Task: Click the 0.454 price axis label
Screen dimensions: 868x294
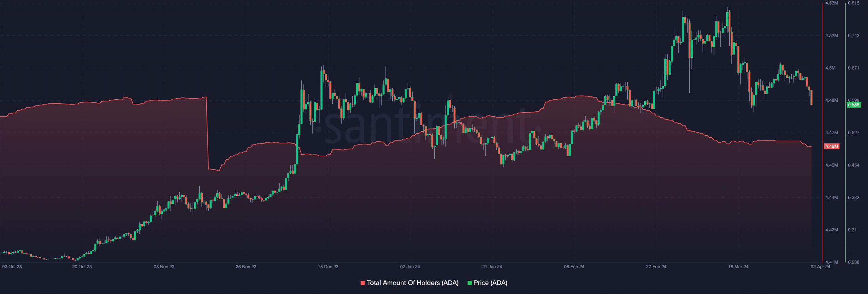Action: [x=853, y=165]
